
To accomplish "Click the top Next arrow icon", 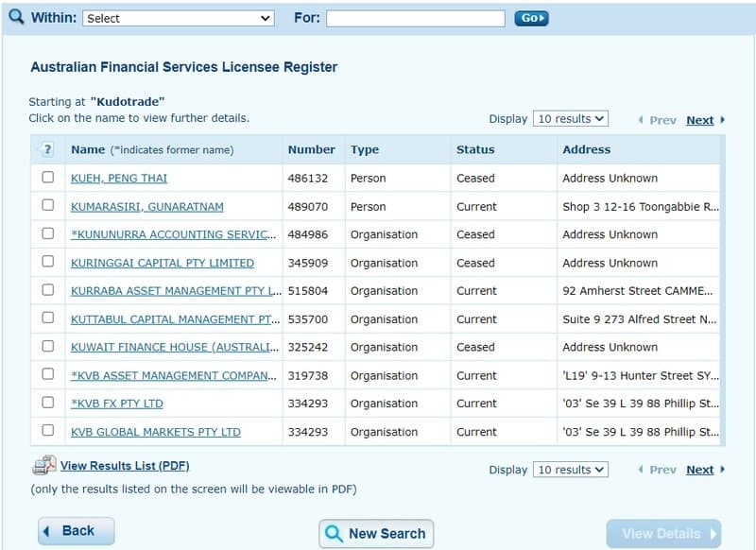I will click(x=723, y=120).
